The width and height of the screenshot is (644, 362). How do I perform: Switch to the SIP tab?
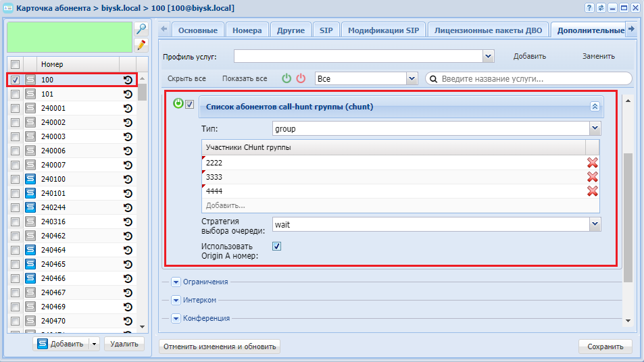tap(326, 30)
